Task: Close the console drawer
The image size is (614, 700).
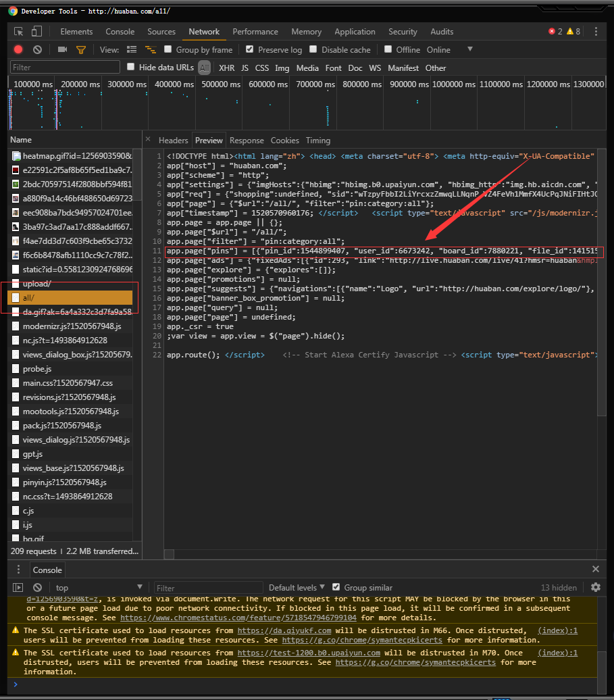Action: coord(595,569)
